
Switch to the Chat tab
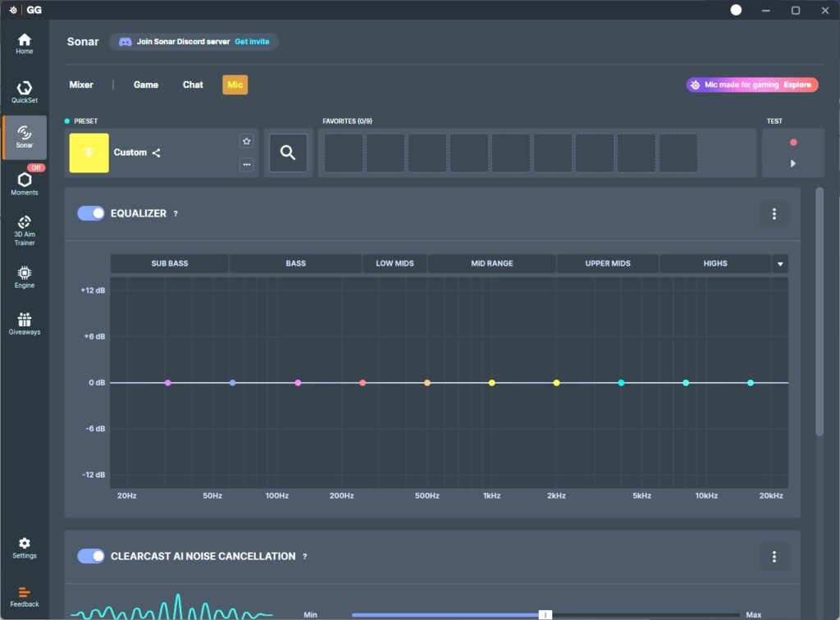click(193, 84)
